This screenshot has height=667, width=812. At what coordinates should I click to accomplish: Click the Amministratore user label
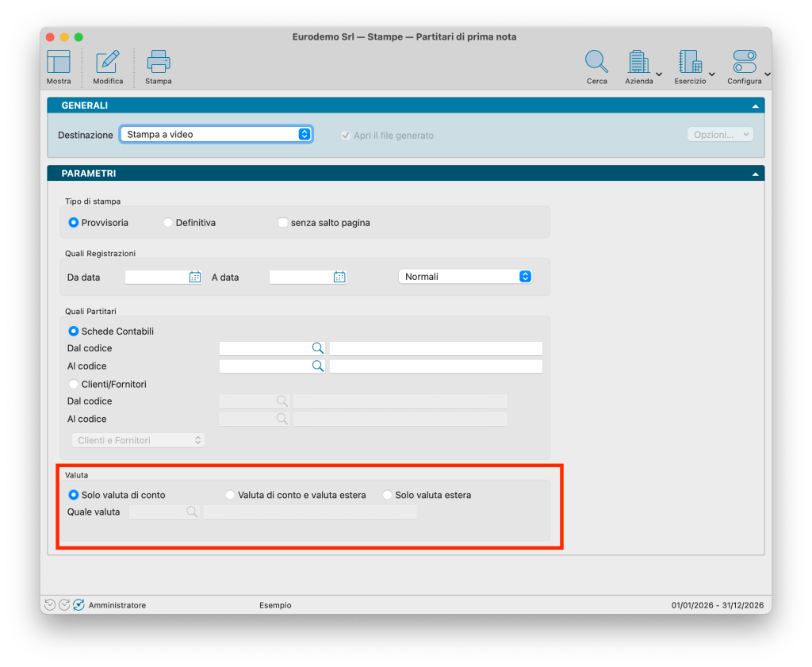click(x=117, y=605)
